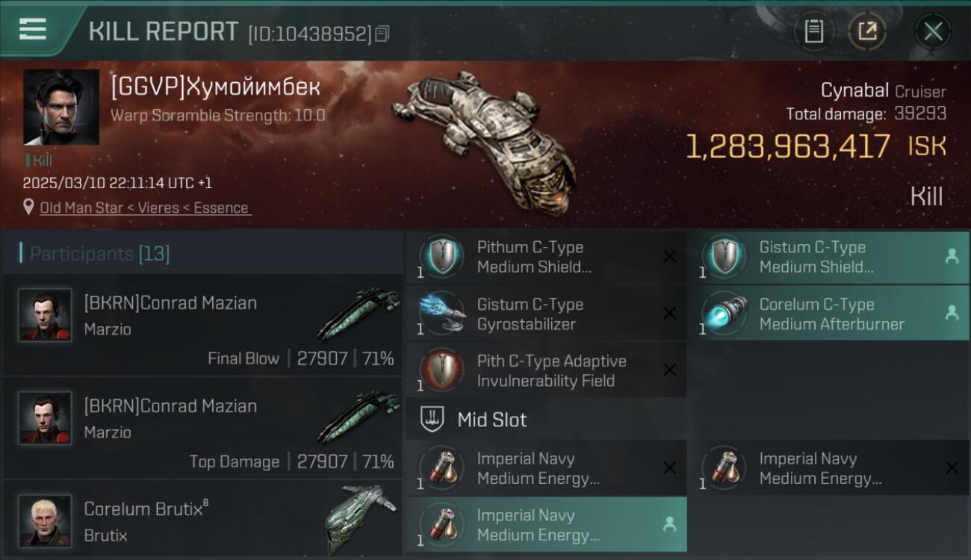Viewport: 971px width, 560px height.
Task: Click the Gistum C-Type Gyrostabilizer icon
Action: click(x=441, y=314)
